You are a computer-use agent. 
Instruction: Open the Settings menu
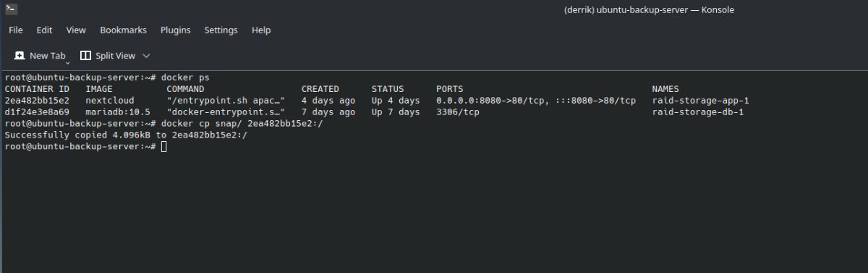pyautogui.click(x=221, y=30)
